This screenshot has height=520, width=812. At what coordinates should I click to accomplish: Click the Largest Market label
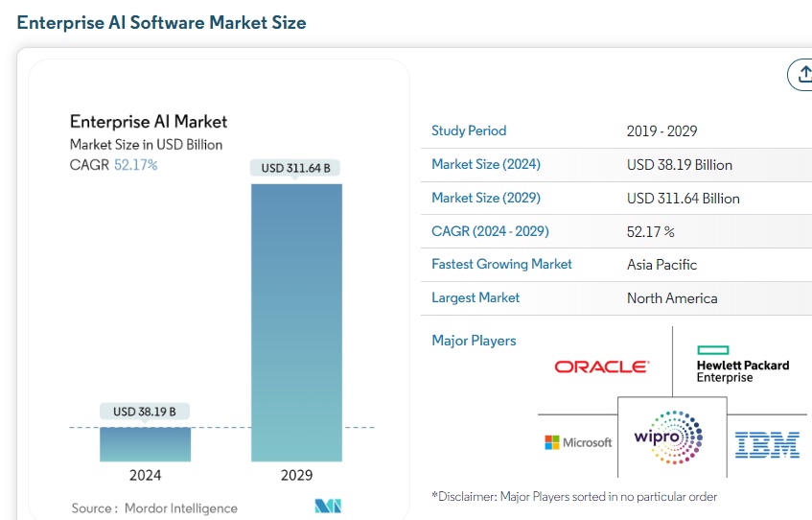(x=476, y=297)
